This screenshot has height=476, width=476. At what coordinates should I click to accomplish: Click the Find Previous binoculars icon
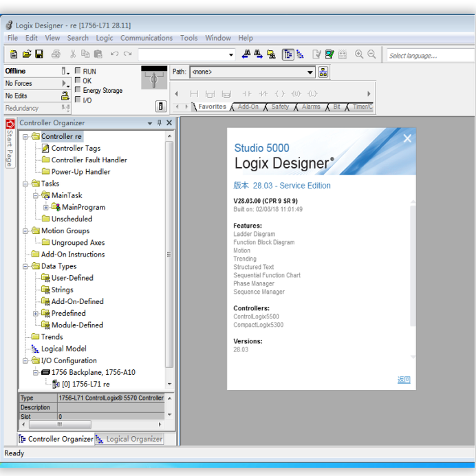click(x=246, y=54)
